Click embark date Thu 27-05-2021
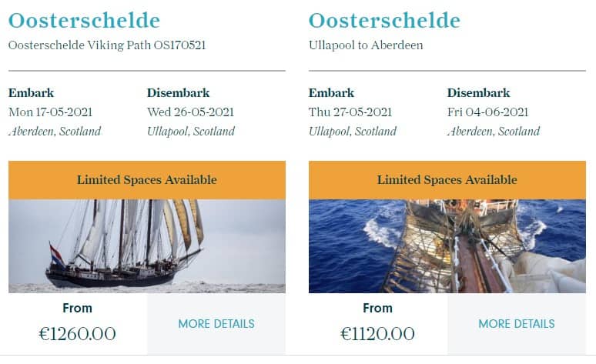 tap(350, 112)
